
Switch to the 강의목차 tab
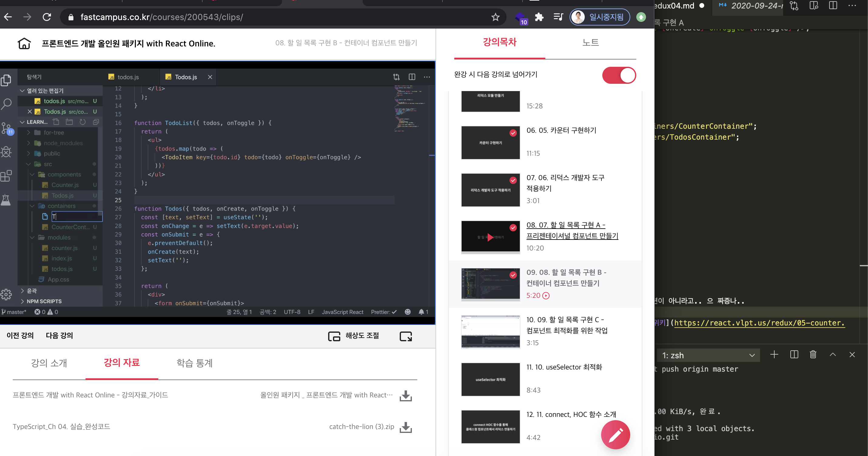[x=500, y=42]
